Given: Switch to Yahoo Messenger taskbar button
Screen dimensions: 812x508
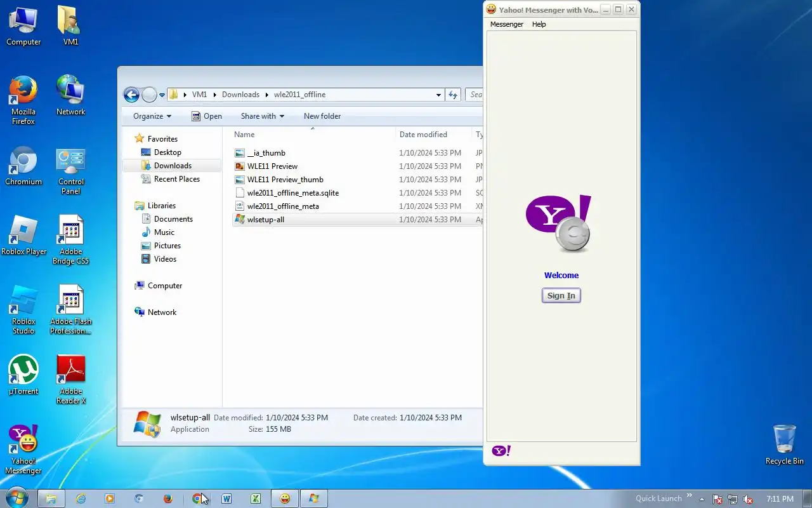Looking at the screenshot, I should pyautogui.click(x=285, y=498).
